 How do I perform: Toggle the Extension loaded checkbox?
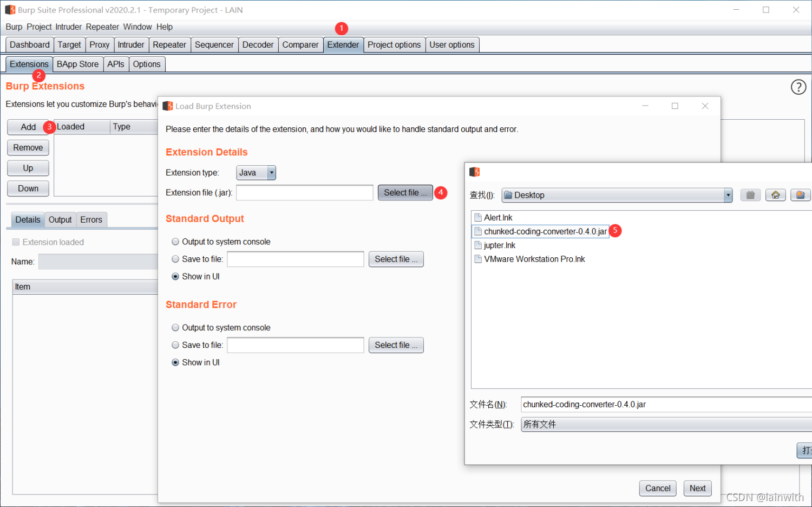[x=16, y=242]
